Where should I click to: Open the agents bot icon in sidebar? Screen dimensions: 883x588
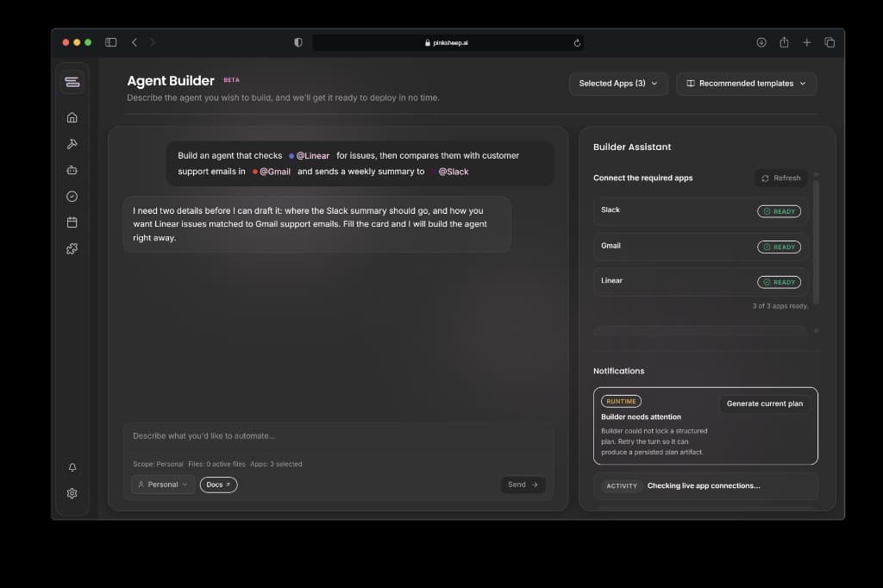pyautogui.click(x=72, y=169)
